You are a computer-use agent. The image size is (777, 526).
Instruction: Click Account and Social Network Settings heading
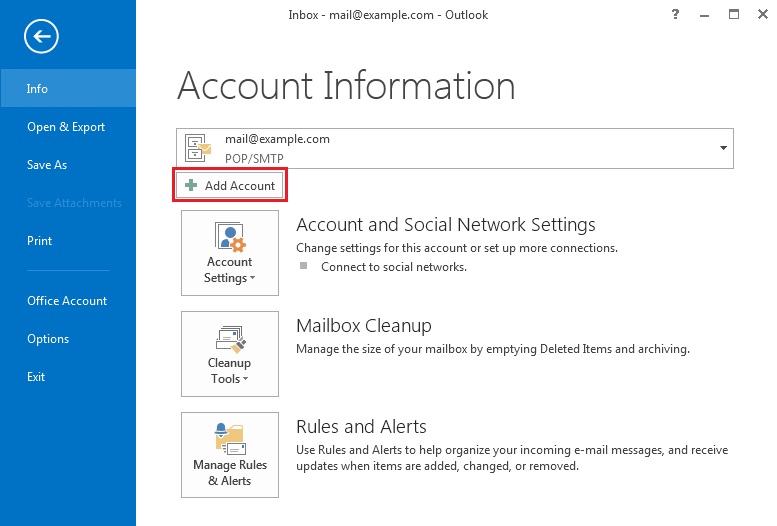(446, 225)
